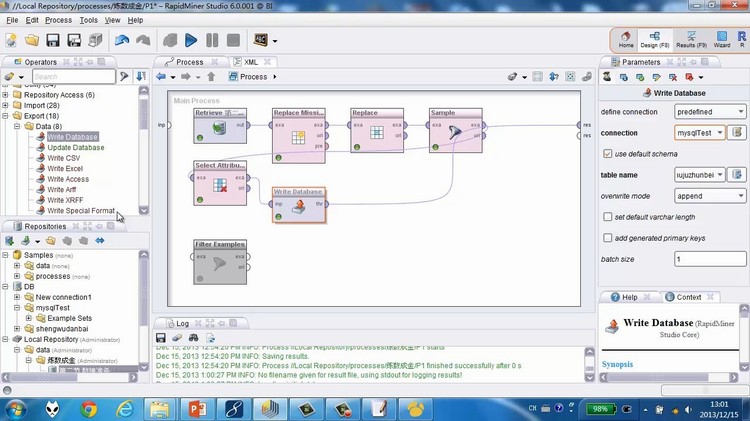The image size is (750, 421).
Task: Open the Edit menu
Action: (32, 20)
